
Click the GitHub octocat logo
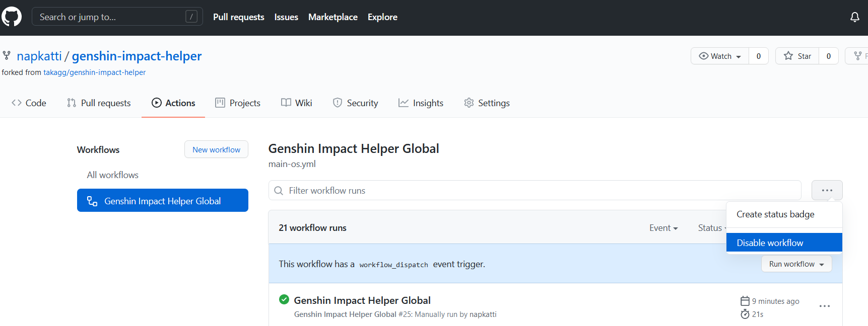[x=12, y=17]
